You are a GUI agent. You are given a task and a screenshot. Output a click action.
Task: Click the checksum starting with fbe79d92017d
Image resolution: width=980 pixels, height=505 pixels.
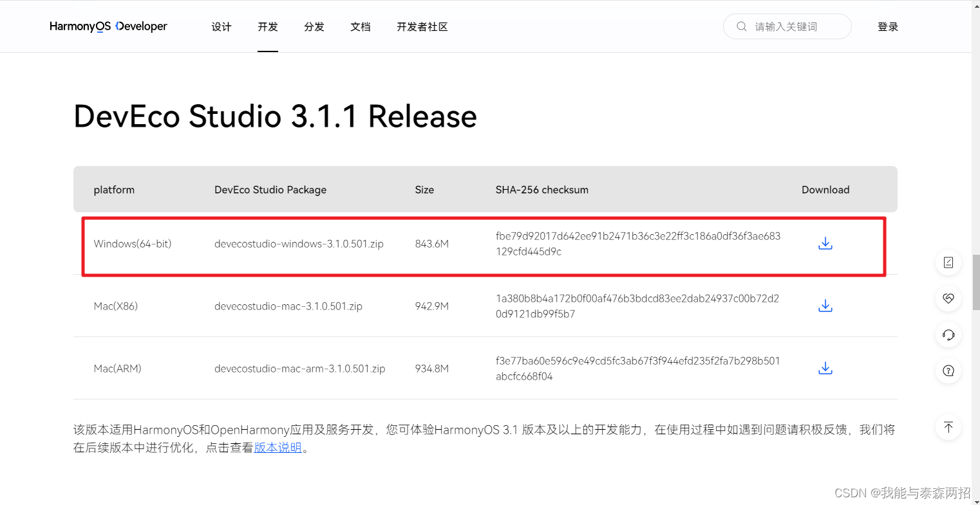[x=638, y=244]
